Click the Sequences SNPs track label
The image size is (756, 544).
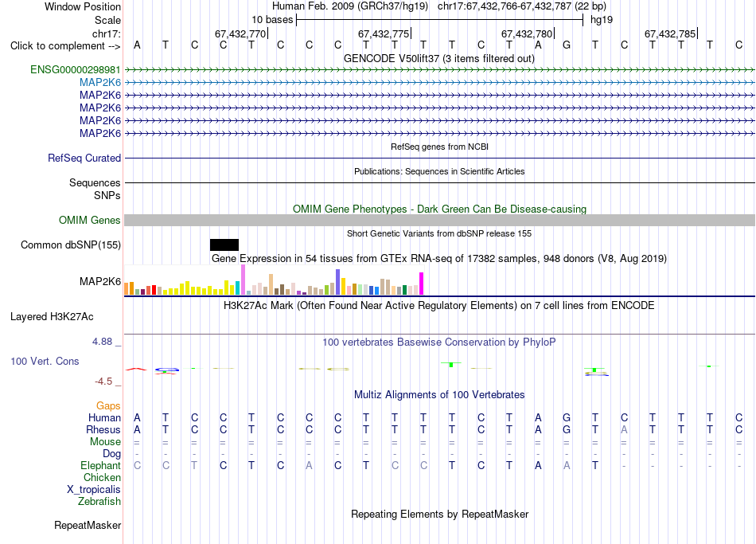point(95,190)
